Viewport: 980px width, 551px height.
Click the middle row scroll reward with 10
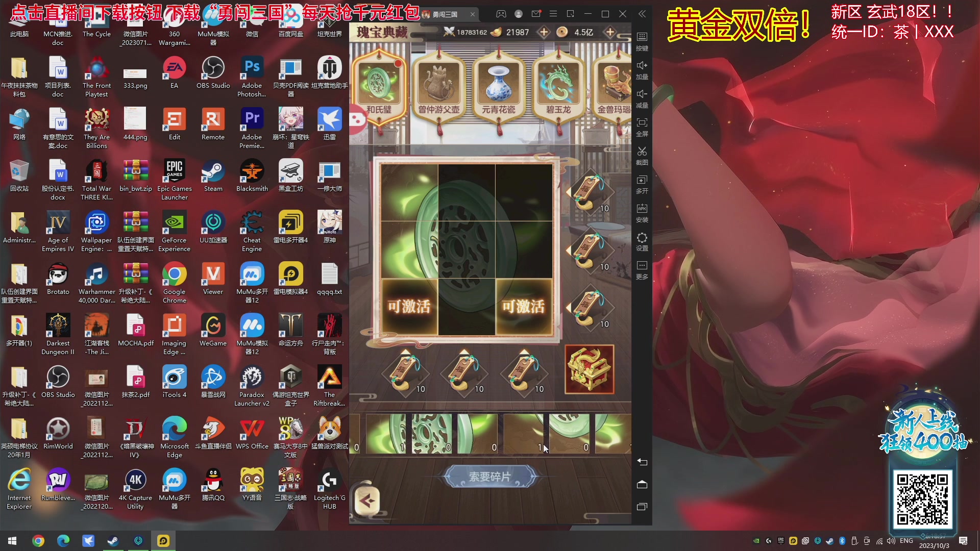point(590,251)
